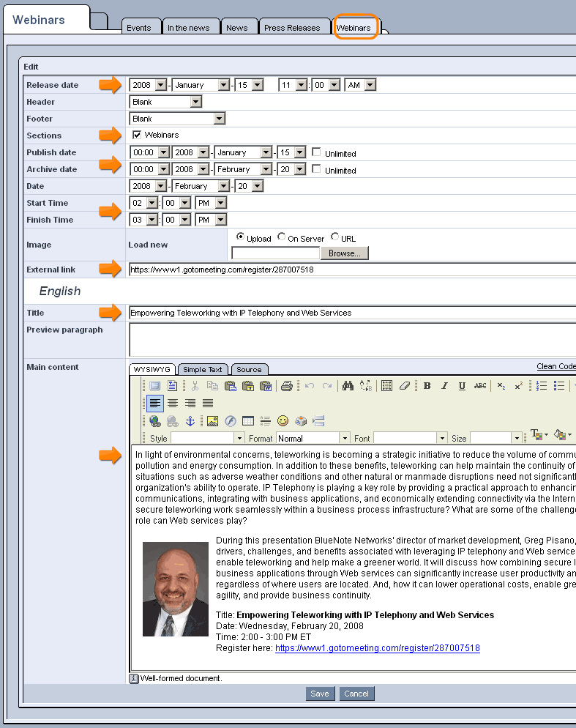Screen dimensions: 576x728
Task: Uncheck the Webinars section checkbox
Action: 137,135
